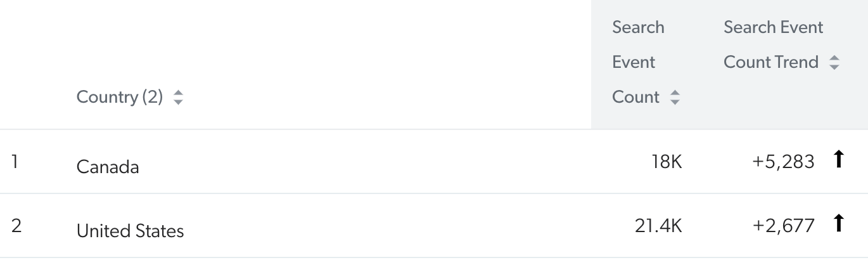Click the 21.4K search event count value
Image resolution: width=868 pixels, height=260 pixels.
[x=658, y=225]
